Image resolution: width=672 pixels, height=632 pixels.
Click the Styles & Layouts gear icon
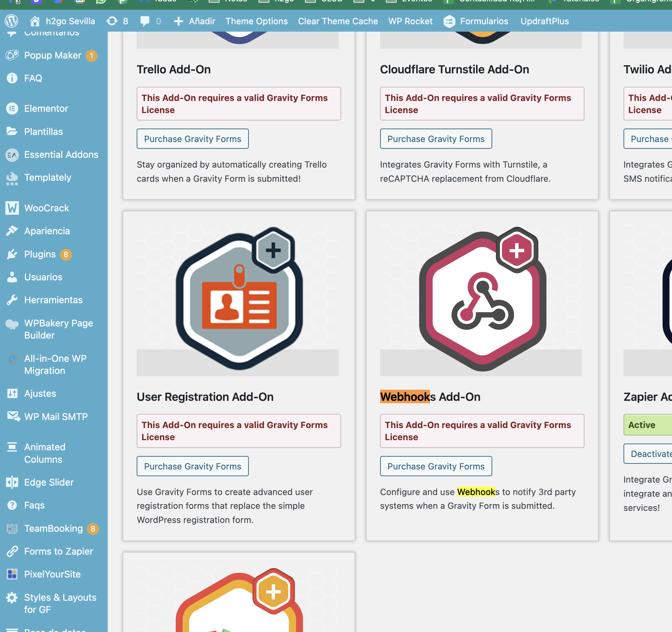[12, 598]
